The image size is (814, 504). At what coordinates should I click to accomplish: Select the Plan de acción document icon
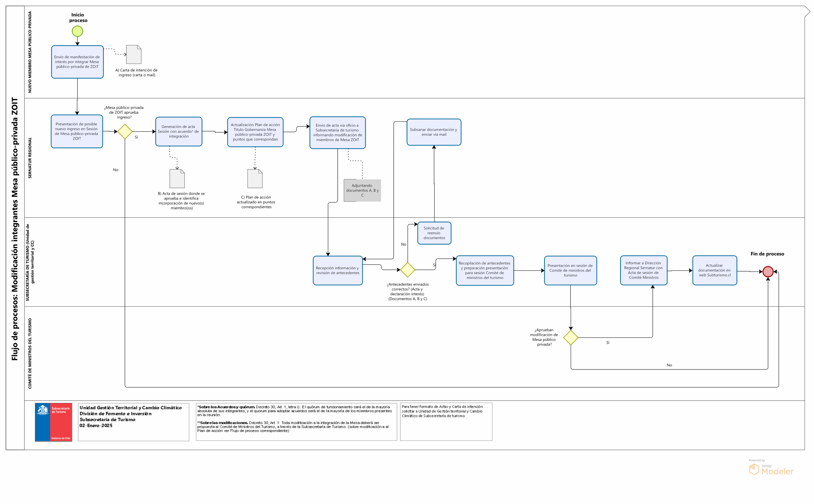point(255,179)
